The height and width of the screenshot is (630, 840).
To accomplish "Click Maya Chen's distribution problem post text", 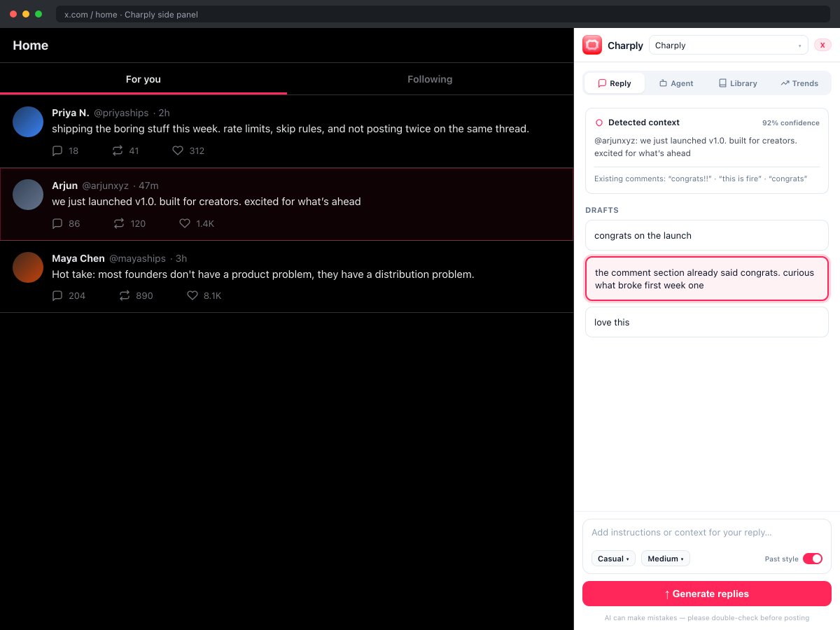I will pos(263,274).
